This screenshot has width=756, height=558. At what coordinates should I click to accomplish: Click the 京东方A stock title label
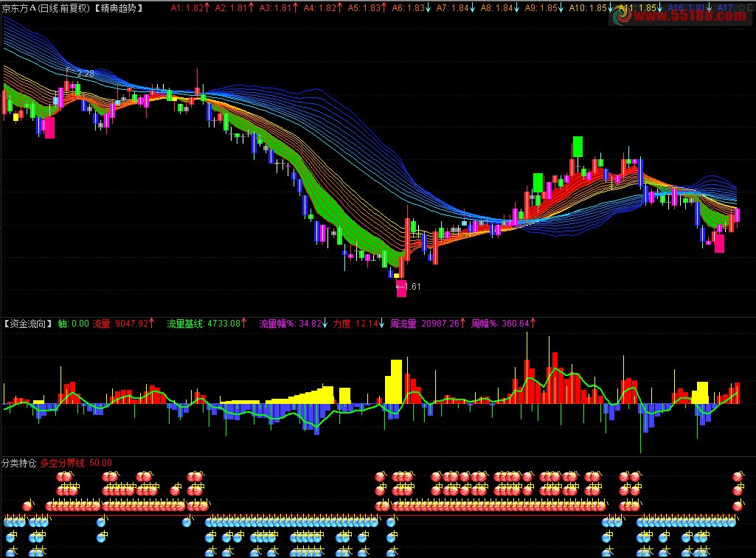46,7
